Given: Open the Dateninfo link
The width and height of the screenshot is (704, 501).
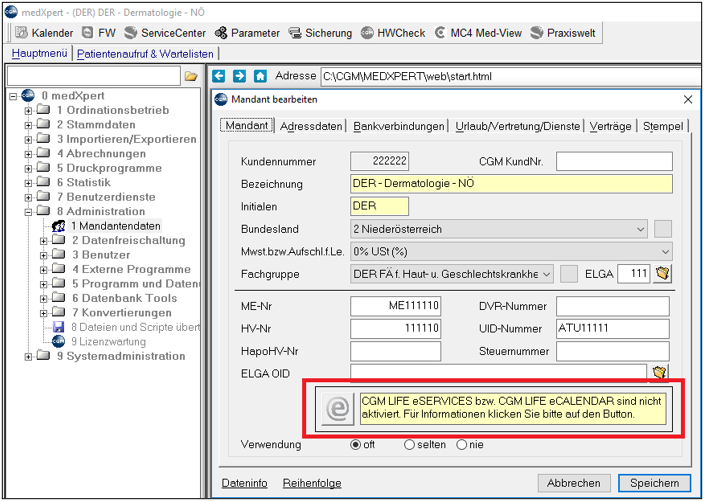Looking at the screenshot, I should [245, 483].
